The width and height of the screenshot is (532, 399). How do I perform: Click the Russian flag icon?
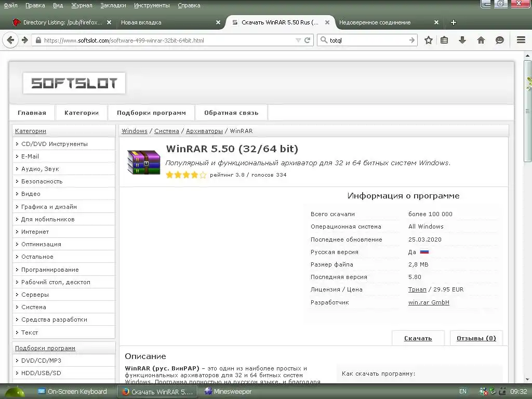424,252
